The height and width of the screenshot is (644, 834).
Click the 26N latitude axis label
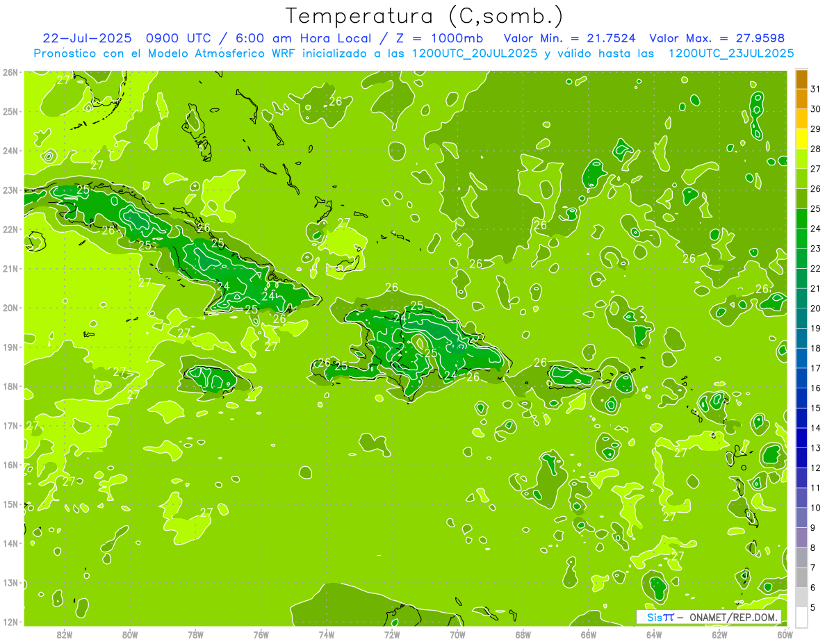(10, 72)
